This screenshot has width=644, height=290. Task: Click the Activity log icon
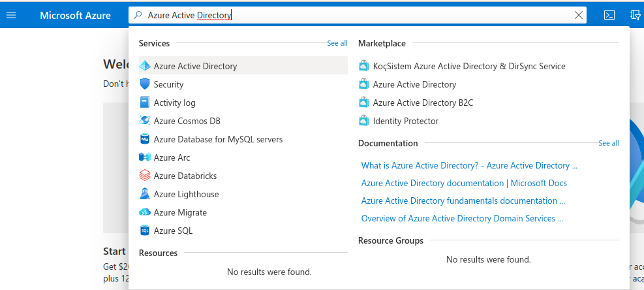click(145, 103)
